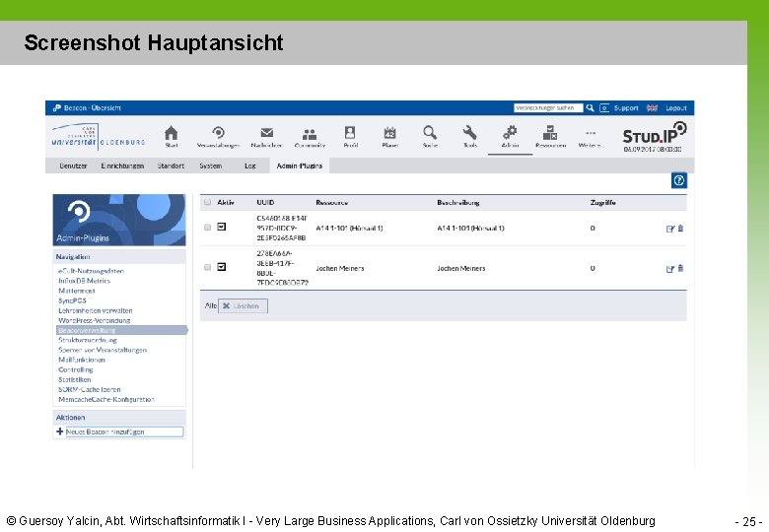Select the Admin-Plugins tab
The height and width of the screenshot is (532, 769).
(x=299, y=166)
